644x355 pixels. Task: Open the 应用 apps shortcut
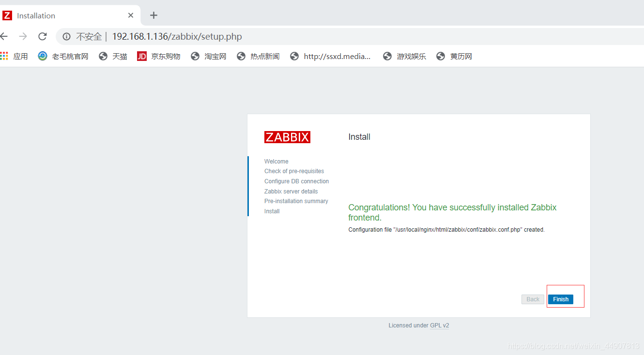click(x=14, y=57)
